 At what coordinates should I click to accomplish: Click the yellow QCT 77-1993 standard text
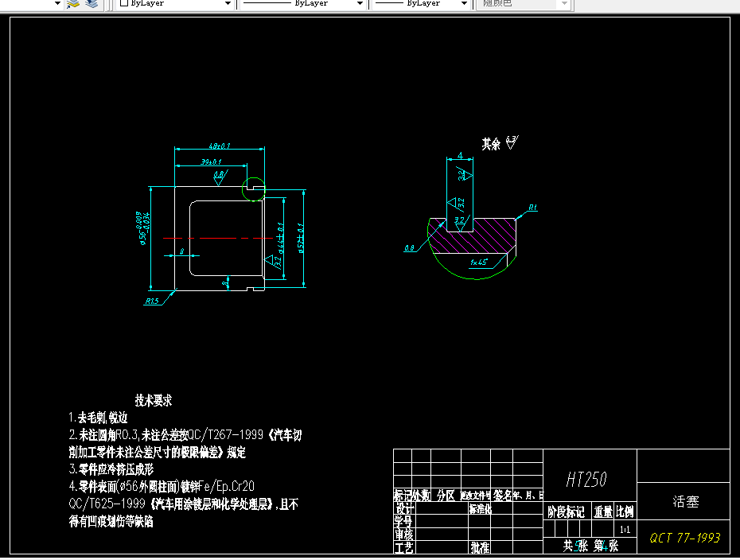pos(684,538)
